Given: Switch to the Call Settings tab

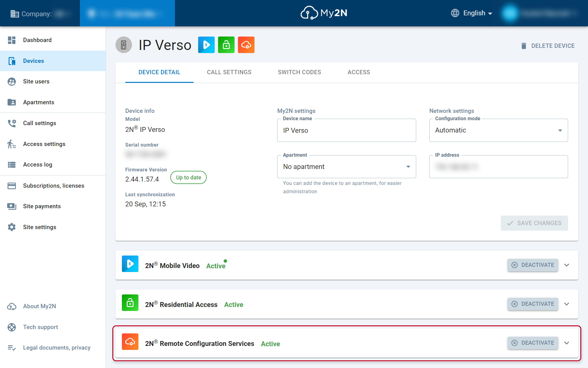Looking at the screenshot, I should pyautogui.click(x=229, y=72).
